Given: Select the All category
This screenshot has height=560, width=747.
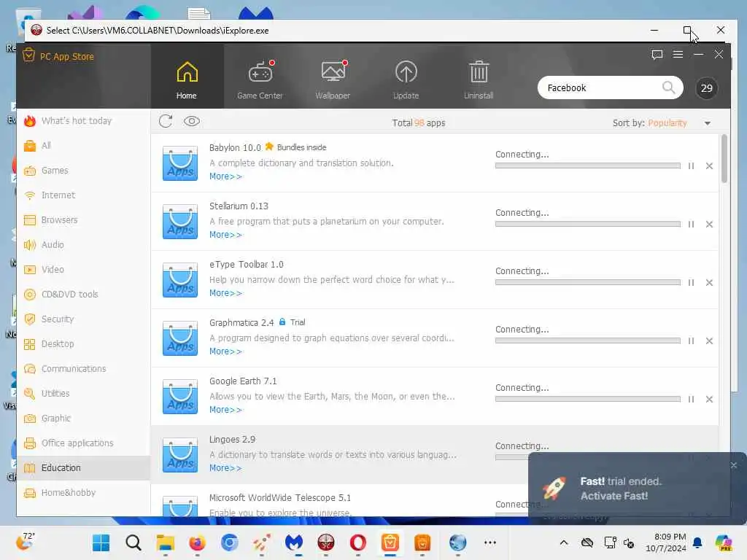Looking at the screenshot, I should [x=83, y=146].
